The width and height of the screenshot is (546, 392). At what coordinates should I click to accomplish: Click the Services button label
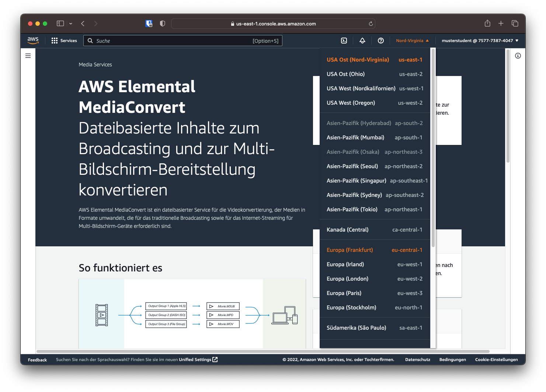[69, 41]
